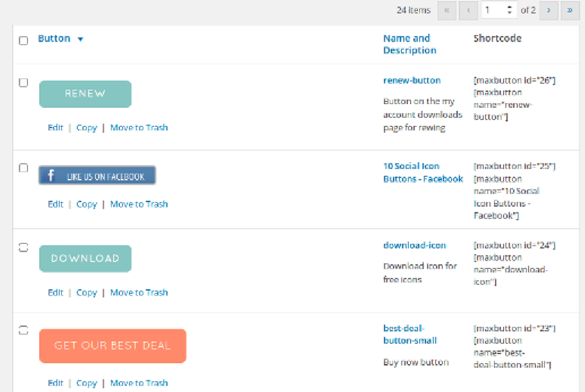Image resolution: width=585 pixels, height=392 pixels.
Task: Move the DOWNLOAD button to Trash
Action: pos(139,293)
